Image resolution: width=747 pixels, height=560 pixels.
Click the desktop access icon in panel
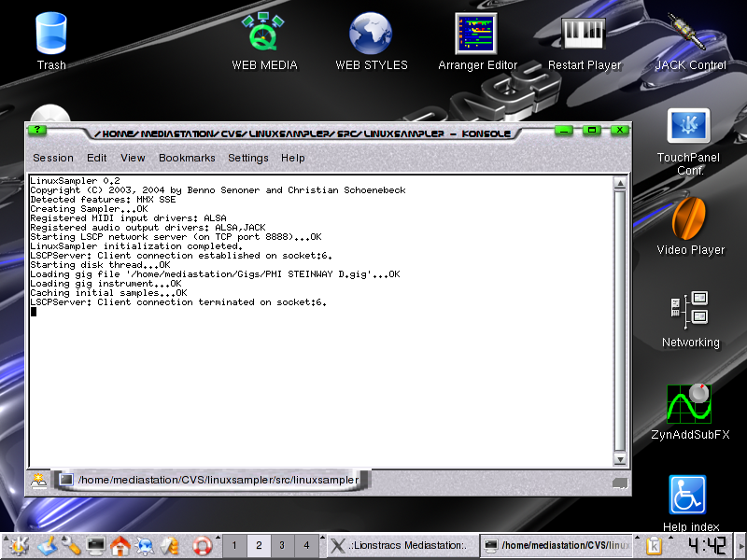pos(47,546)
